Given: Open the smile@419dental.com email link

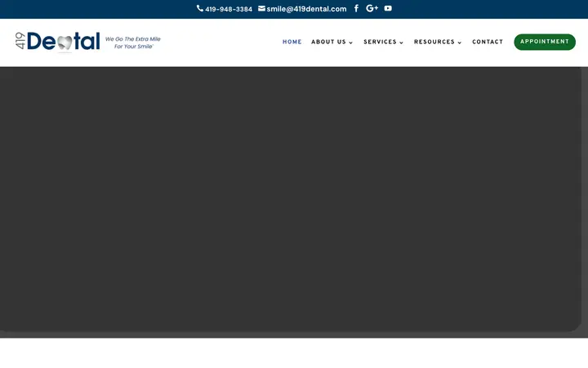Looking at the screenshot, I should [306, 9].
